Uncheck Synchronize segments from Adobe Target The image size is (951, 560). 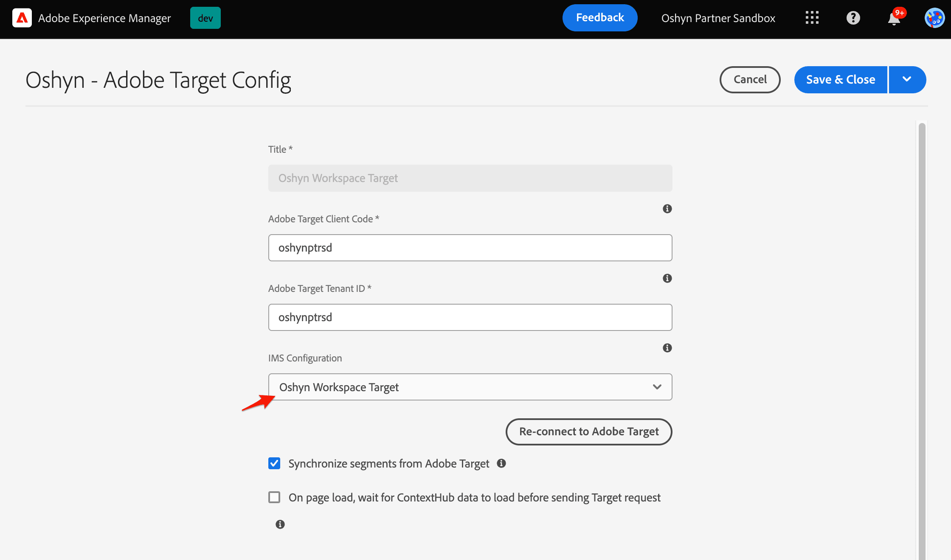(x=274, y=463)
